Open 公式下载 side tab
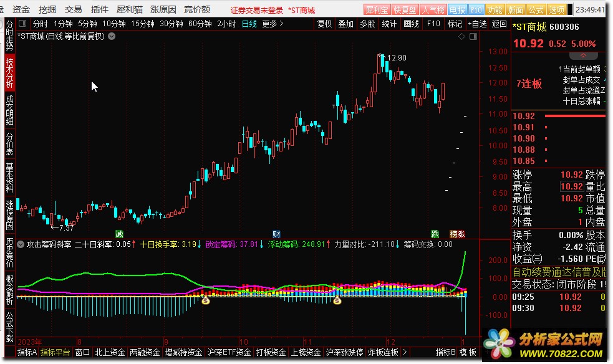 9,327
